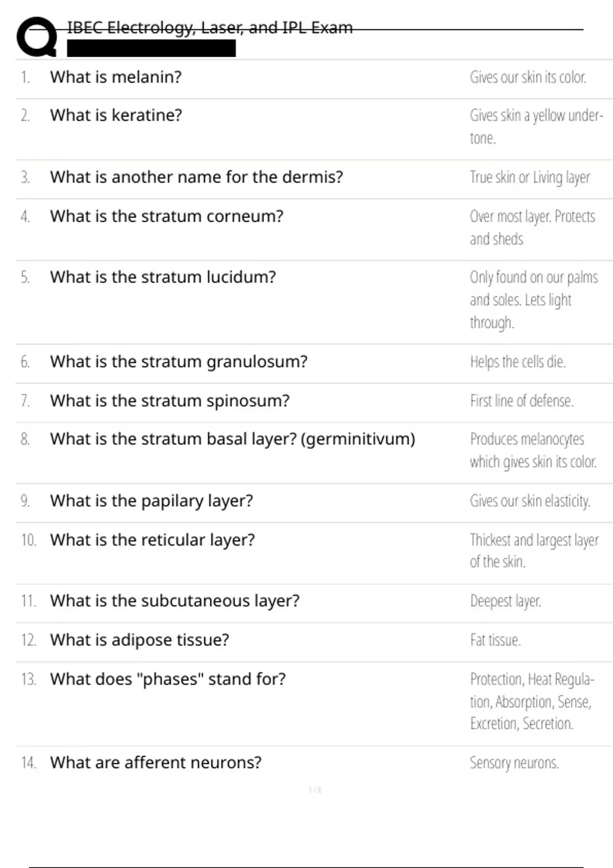Click the Q logo icon
This screenshot has height=868, width=613.
click(37, 37)
